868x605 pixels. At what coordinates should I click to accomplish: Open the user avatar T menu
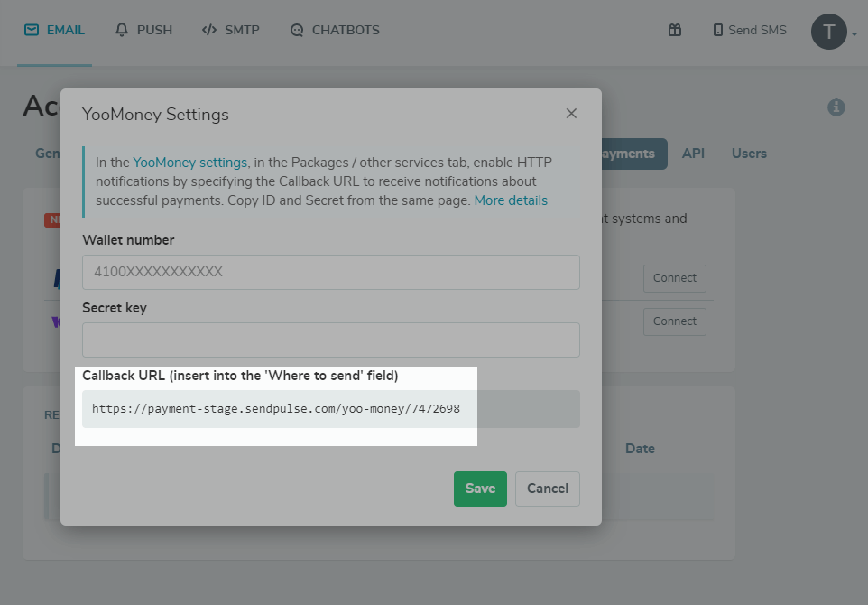[x=828, y=33]
